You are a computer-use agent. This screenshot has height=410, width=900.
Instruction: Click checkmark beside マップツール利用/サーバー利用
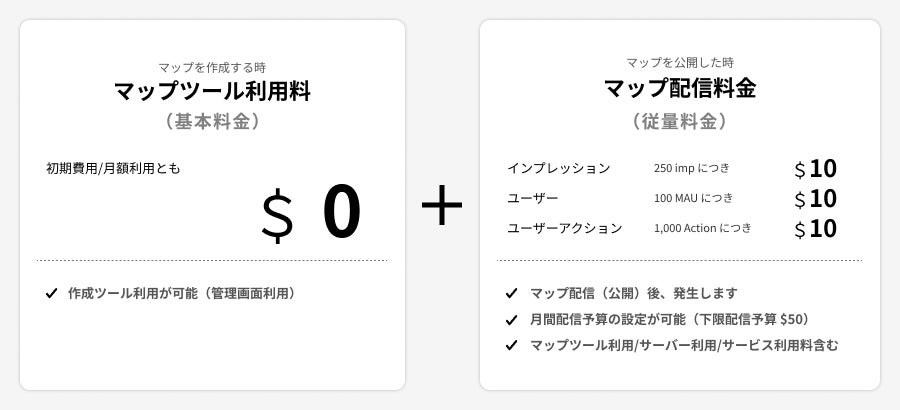pos(511,346)
